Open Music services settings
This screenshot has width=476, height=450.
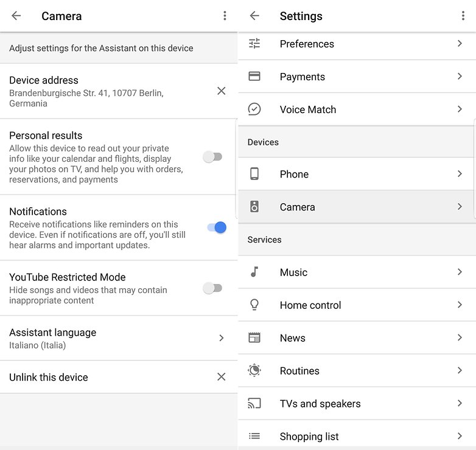(x=357, y=272)
